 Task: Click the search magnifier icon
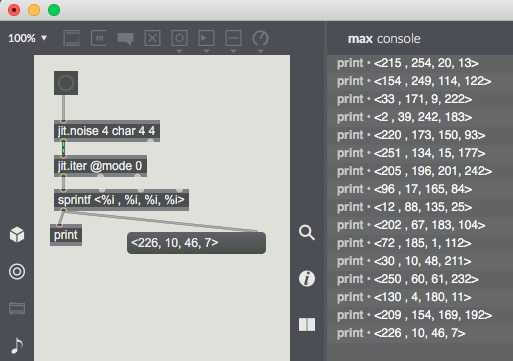point(307,233)
